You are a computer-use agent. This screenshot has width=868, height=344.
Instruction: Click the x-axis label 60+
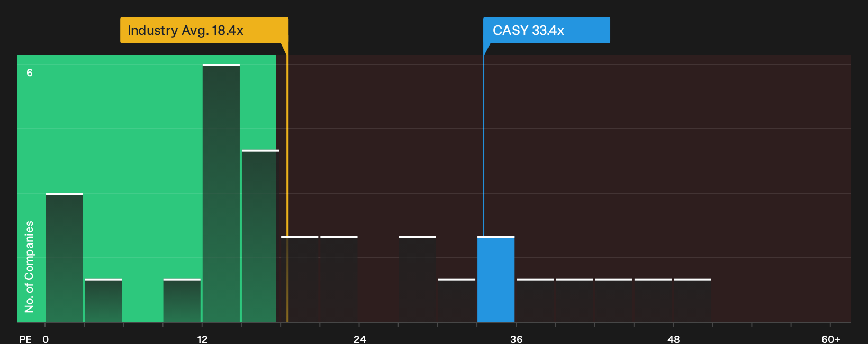pyautogui.click(x=831, y=339)
